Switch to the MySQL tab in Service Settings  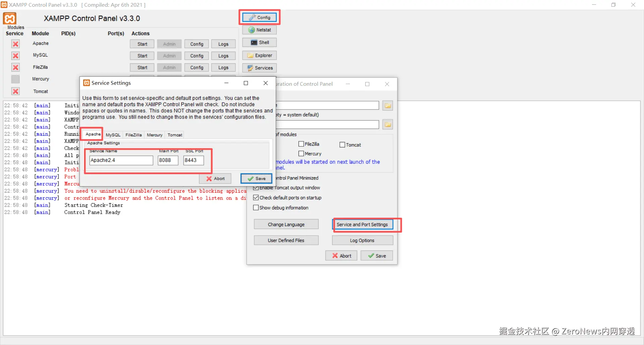click(x=113, y=135)
